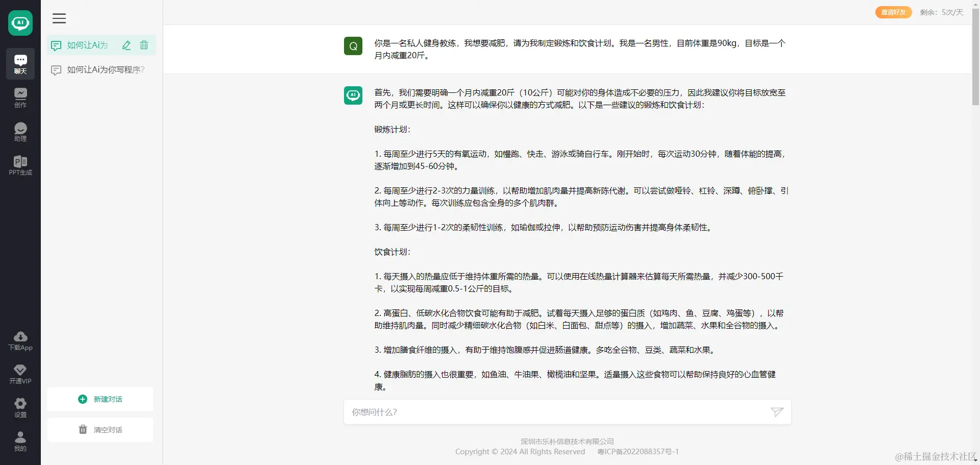Click the exercise item about 柔韧性训练
Image resolution: width=980 pixels, height=465 pixels.
[544, 227]
